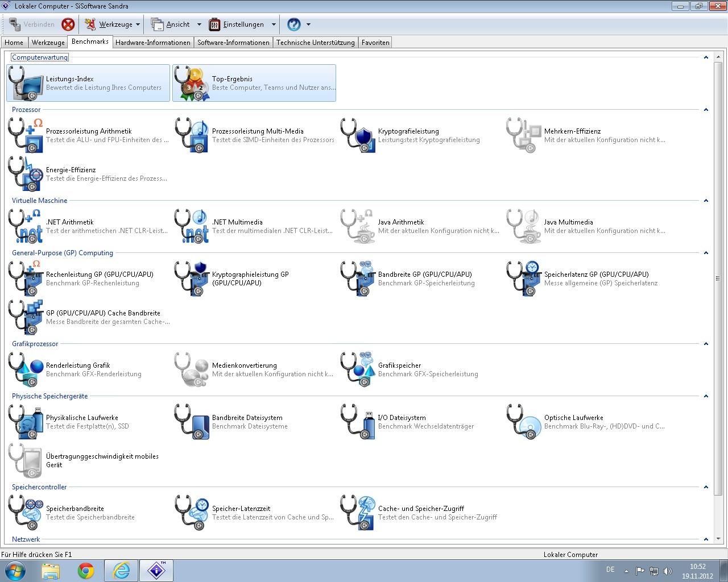
Task: Open Windows Explorer from the taskbar
Action: (51, 571)
